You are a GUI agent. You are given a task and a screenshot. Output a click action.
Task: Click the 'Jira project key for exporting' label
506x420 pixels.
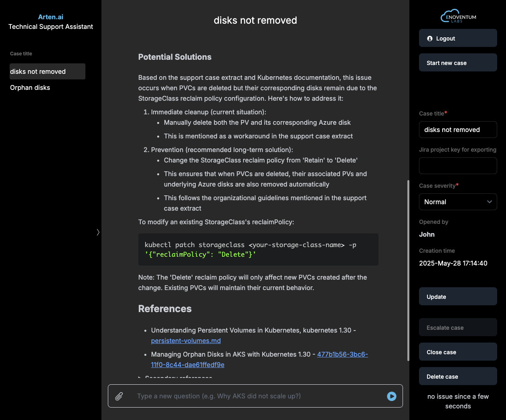[457, 150]
